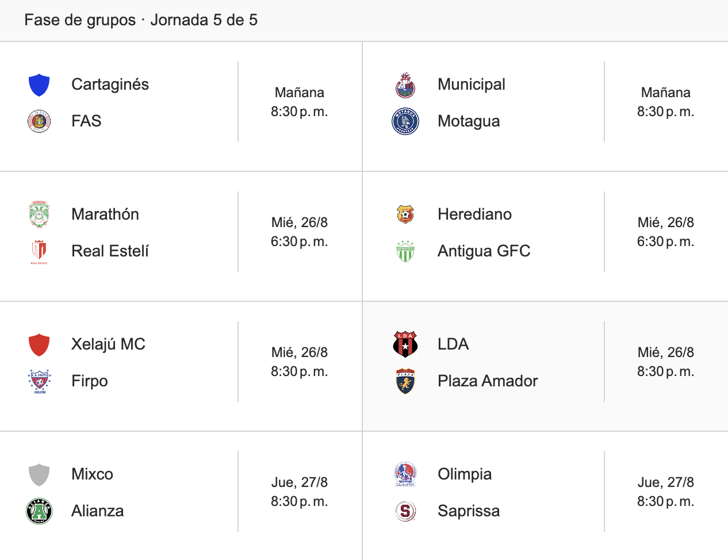Open the Motagua team name link
The image size is (728, 560).
pyautogui.click(x=469, y=121)
